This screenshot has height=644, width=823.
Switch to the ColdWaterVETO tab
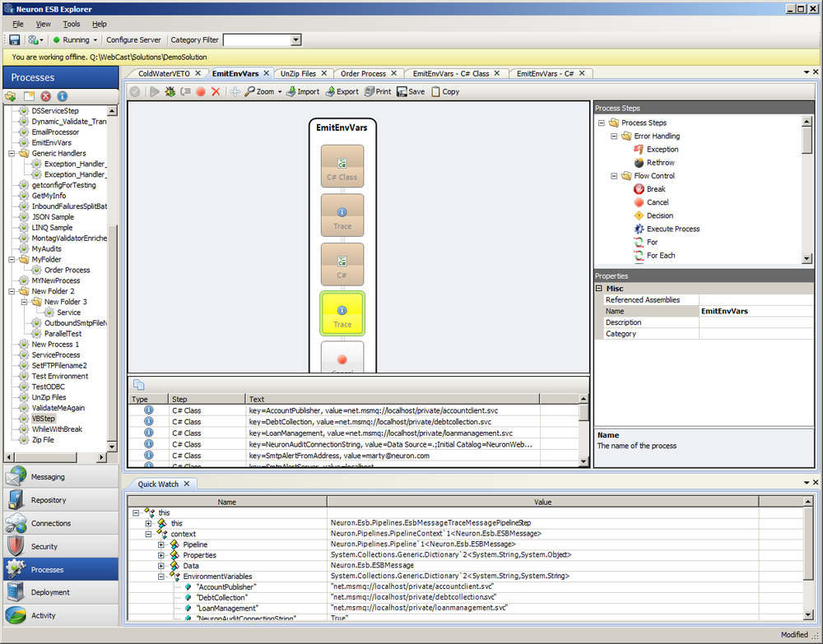point(164,74)
